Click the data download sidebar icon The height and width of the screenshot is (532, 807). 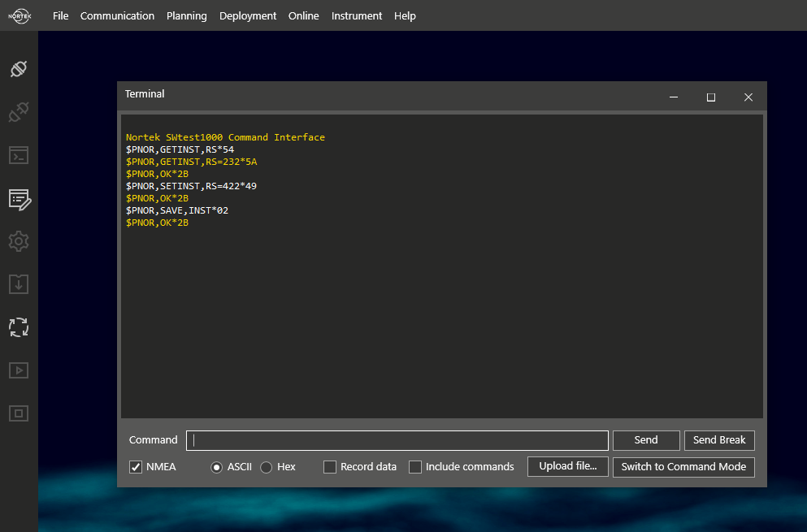[19, 284]
